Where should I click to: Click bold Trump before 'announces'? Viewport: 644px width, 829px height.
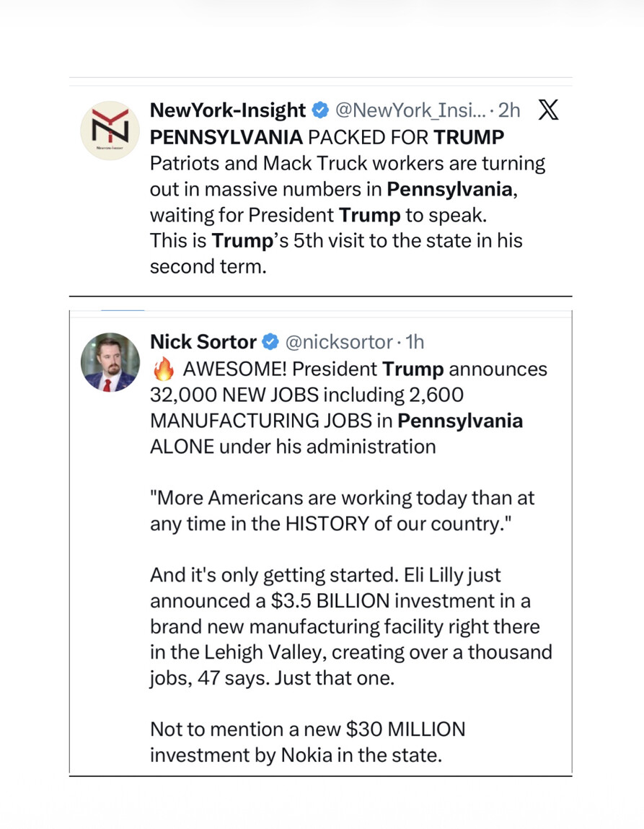pos(413,369)
